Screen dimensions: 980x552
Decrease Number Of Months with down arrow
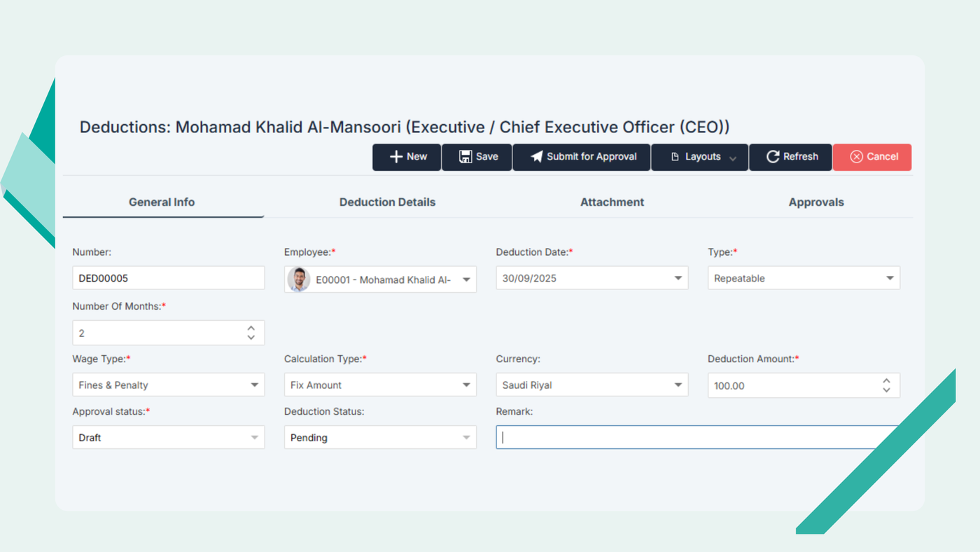point(251,338)
